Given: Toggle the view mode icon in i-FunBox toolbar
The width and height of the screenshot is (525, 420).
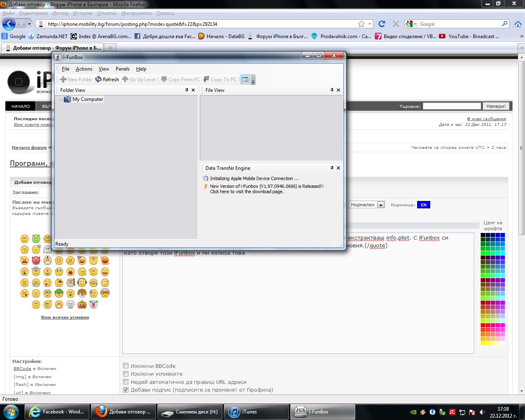Looking at the screenshot, I should tap(245, 80).
